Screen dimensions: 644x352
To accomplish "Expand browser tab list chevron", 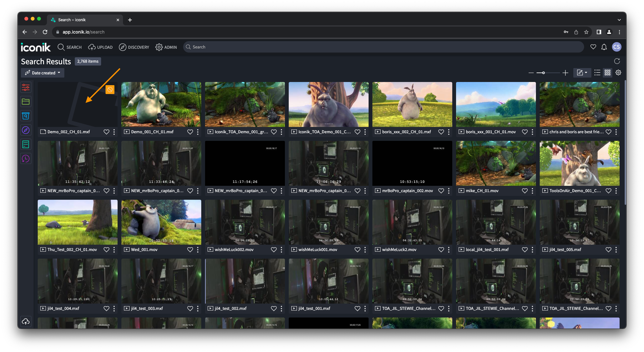I will pyautogui.click(x=619, y=20).
